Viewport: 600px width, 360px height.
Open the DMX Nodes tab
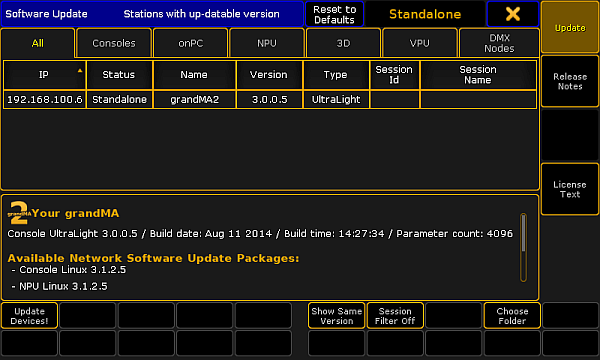(499, 43)
